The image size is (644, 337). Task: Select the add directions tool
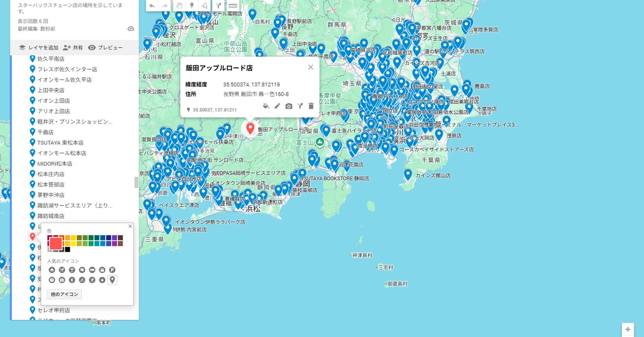click(x=219, y=5)
